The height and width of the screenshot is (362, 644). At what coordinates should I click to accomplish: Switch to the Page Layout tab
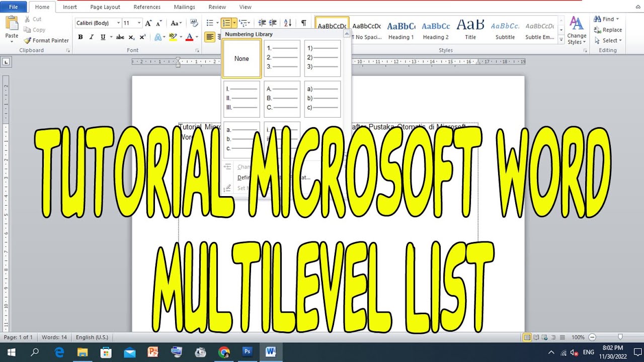point(105,7)
